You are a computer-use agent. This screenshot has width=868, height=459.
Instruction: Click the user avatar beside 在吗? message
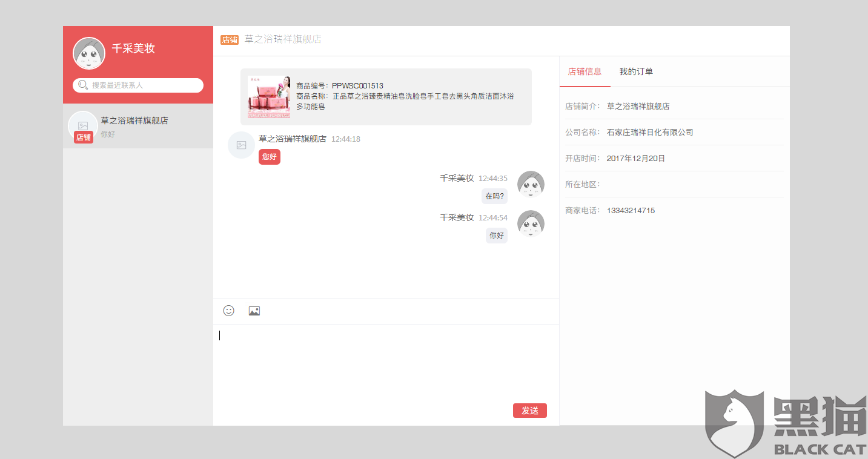(531, 184)
